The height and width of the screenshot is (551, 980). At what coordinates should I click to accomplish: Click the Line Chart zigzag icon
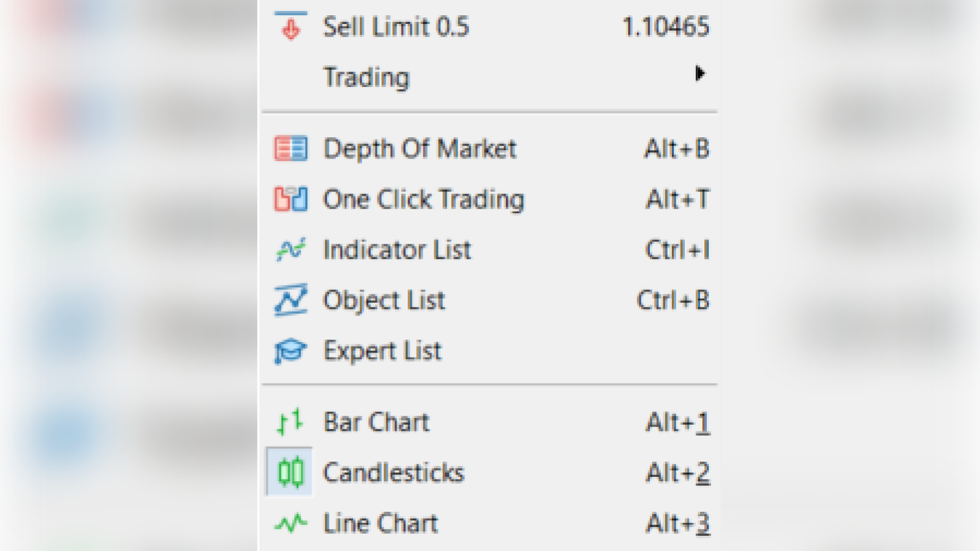pos(290,523)
